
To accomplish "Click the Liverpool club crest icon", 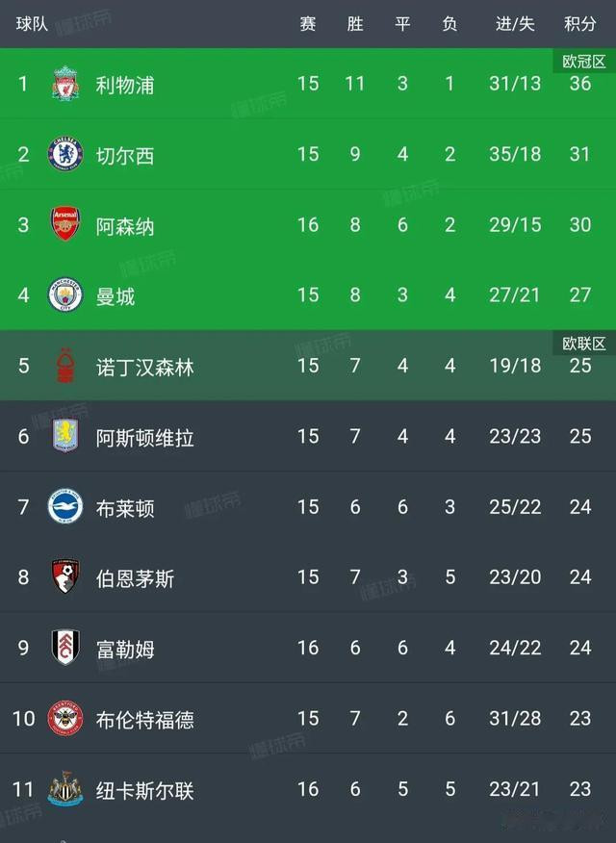I will [x=65, y=84].
